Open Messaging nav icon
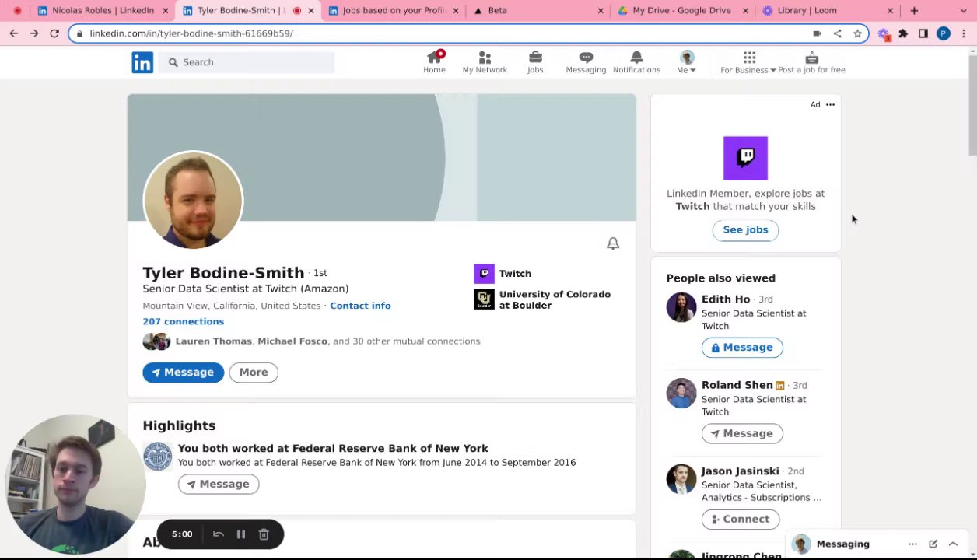977x560 pixels. [x=586, y=62]
